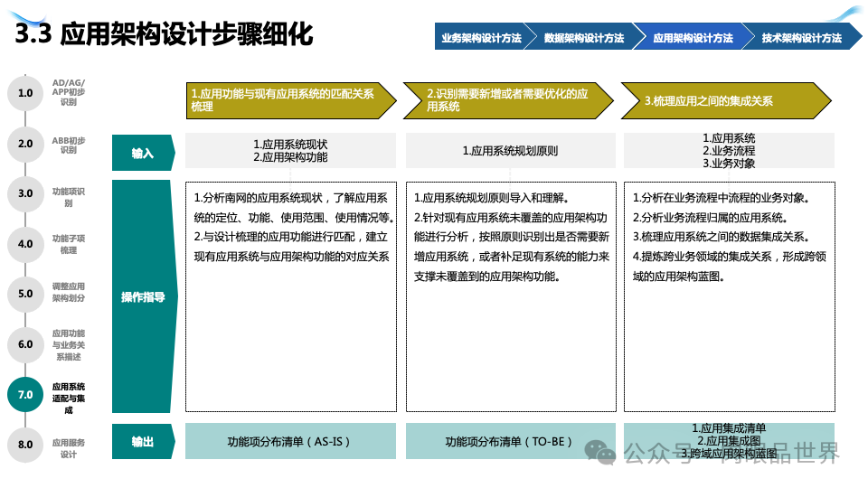Click the 应用系统适配与集成 step label
The image size is (868, 488).
(69, 399)
